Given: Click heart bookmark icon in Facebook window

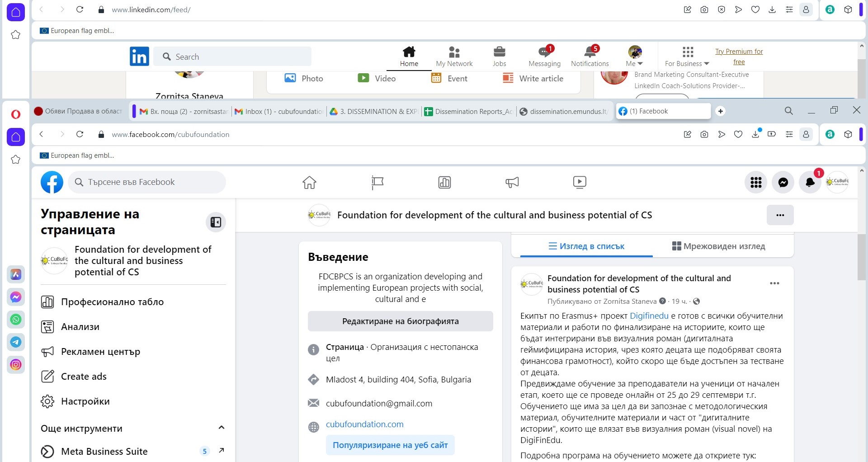Looking at the screenshot, I should point(738,134).
